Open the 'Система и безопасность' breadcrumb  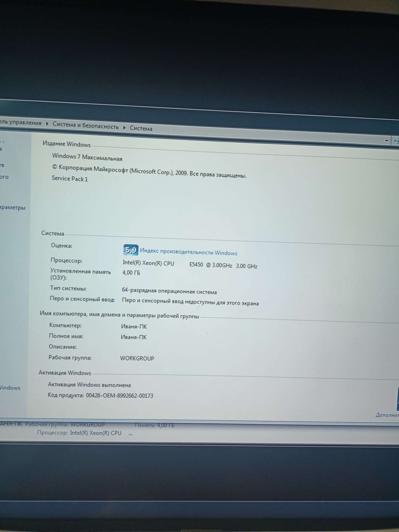tap(86, 125)
